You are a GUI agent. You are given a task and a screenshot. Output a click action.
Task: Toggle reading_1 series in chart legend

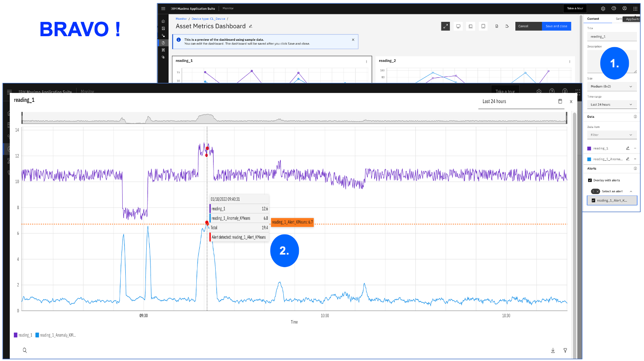pyautogui.click(x=23, y=335)
